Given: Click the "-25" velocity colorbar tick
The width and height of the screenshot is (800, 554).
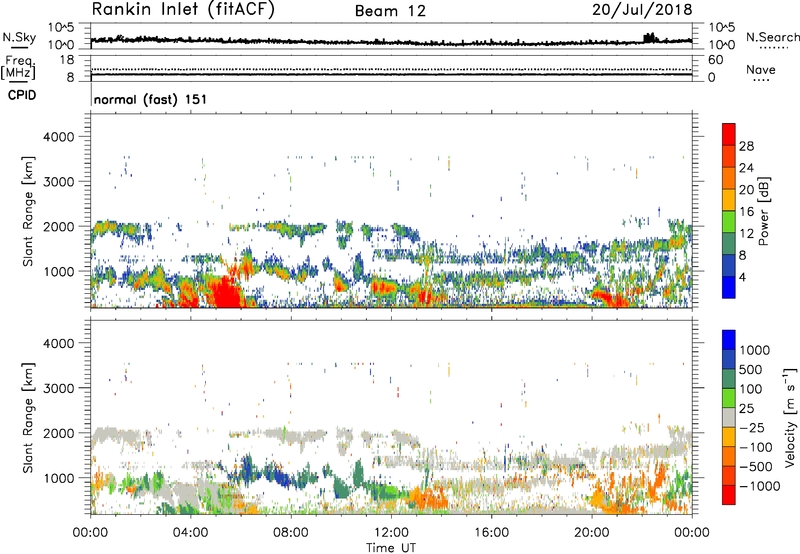Looking at the screenshot, I should click(753, 428).
